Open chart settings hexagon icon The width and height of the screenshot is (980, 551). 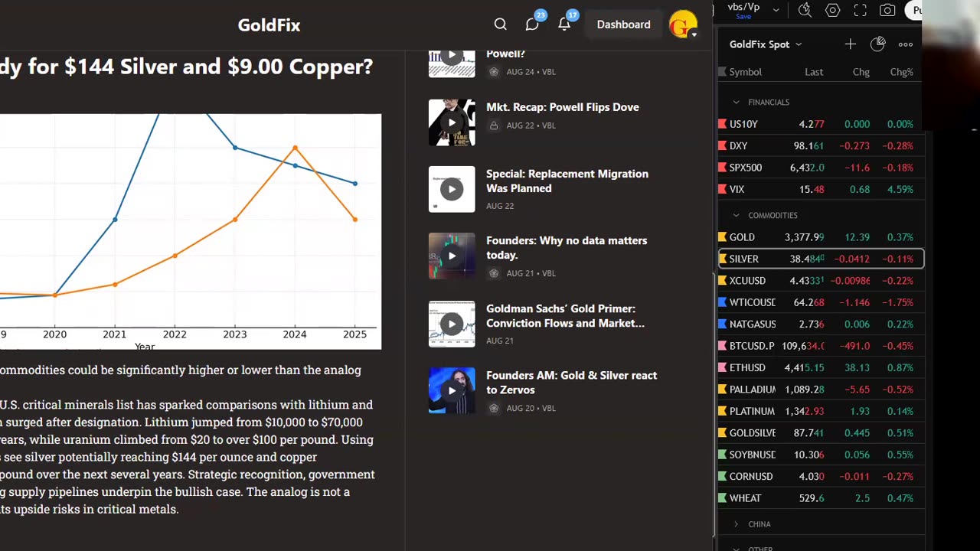[833, 10]
